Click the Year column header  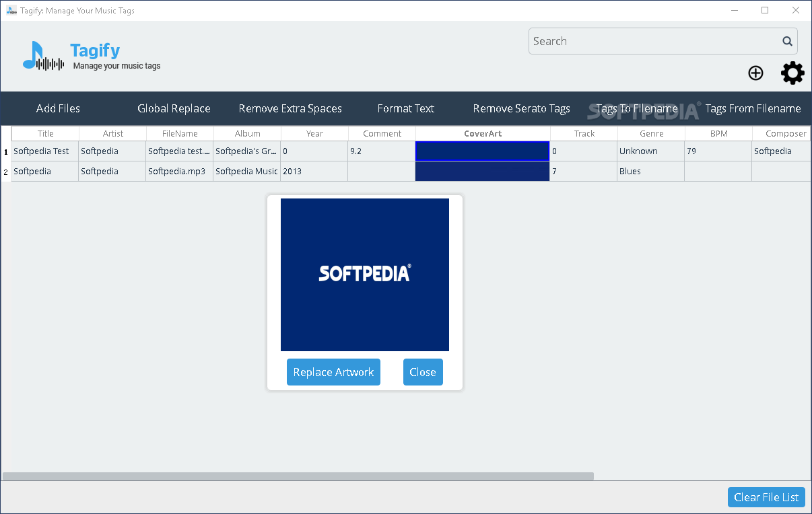point(315,134)
